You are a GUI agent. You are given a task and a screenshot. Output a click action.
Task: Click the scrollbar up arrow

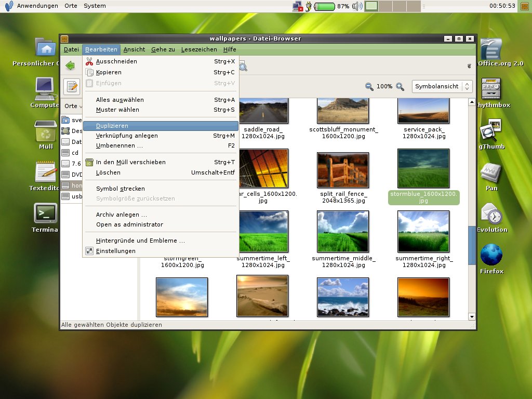472,102
